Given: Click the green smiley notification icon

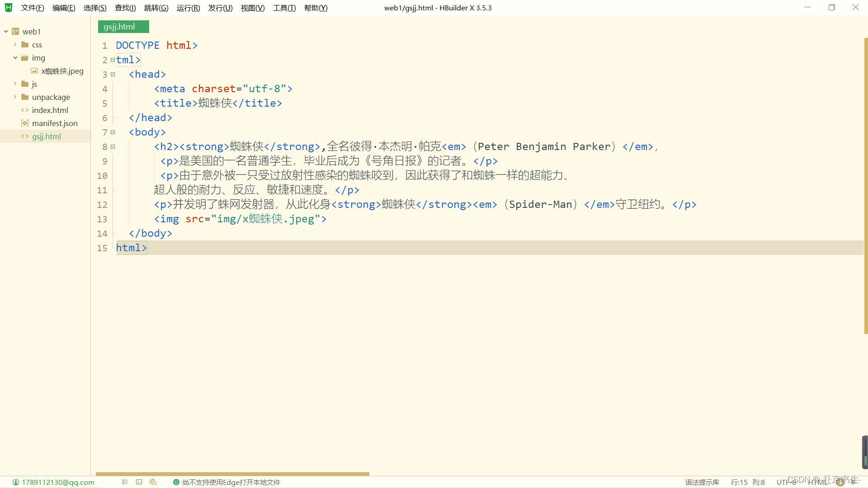Looking at the screenshot, I should pos(176,482).
